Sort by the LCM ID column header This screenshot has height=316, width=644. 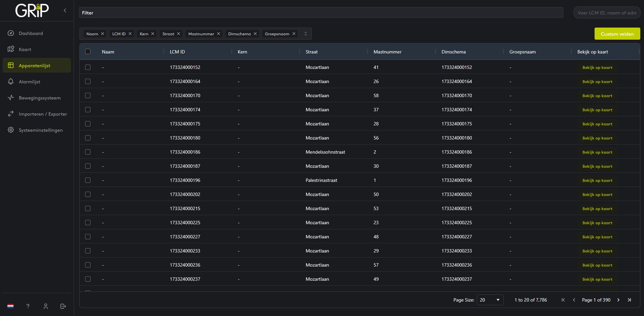point(177,52)
